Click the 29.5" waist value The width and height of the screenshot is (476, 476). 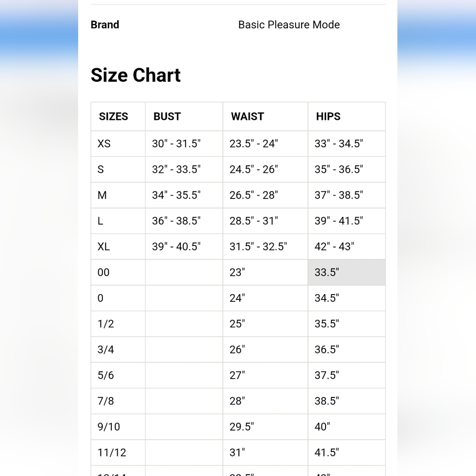pos(241,427)
